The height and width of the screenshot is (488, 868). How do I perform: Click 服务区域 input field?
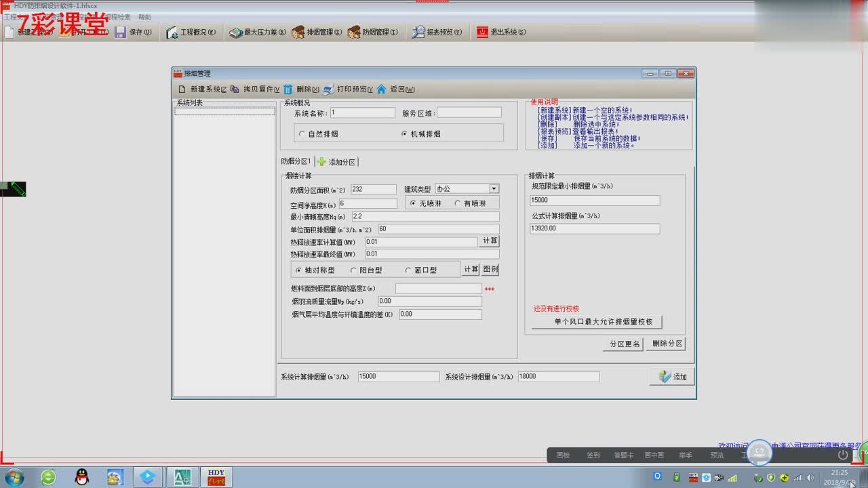(x=469, y=113)
